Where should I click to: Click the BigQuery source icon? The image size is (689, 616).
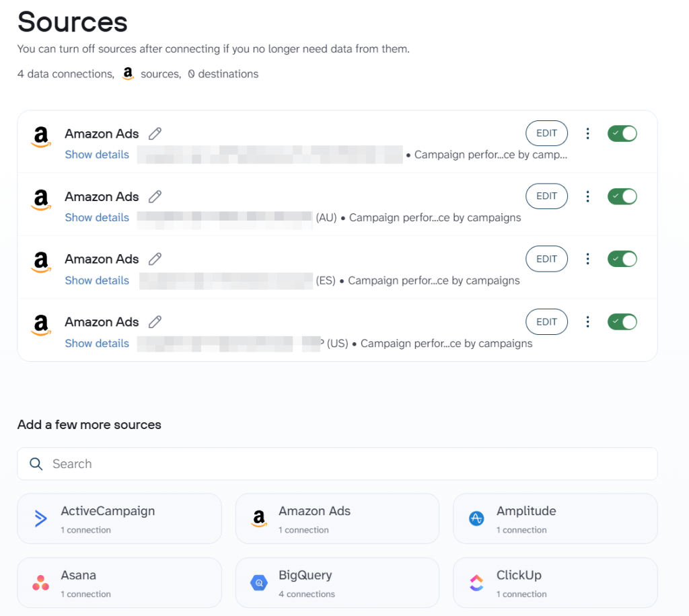coord(258,582)
